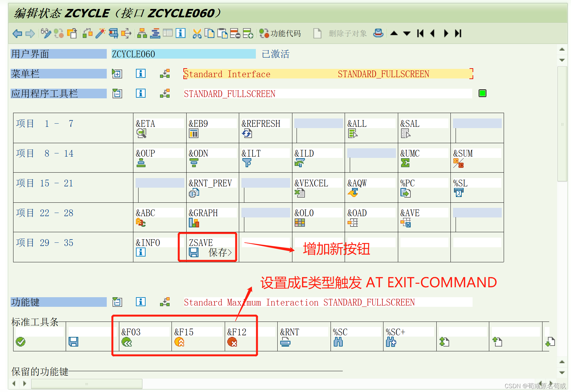Expand the 功能键 item list
Screen dimensions: 571x392
(x=117, y=302)
